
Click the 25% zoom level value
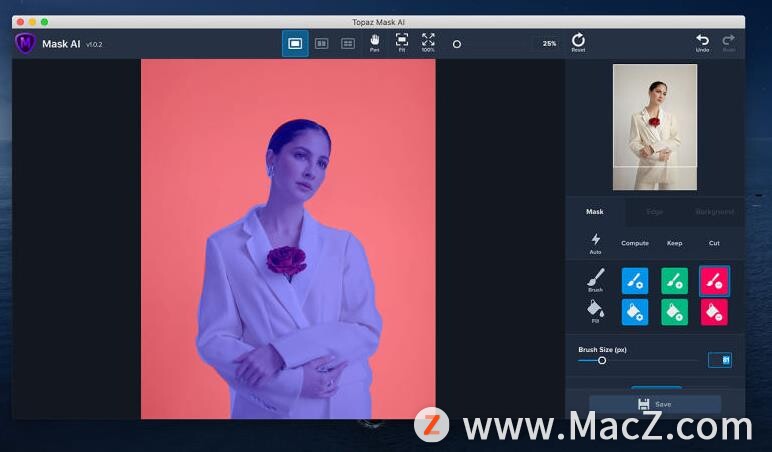tap(549, 44)
